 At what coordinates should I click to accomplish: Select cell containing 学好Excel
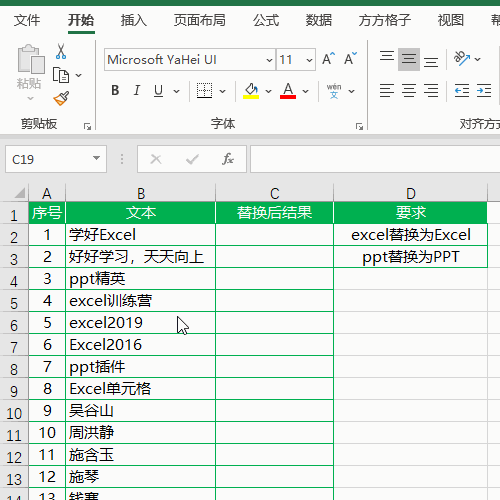tap(140, 235)
